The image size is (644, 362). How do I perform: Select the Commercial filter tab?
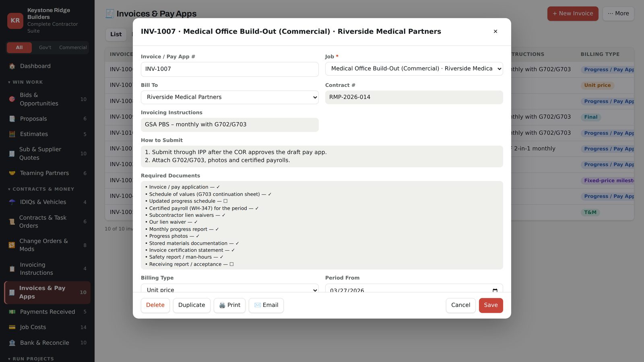tap(73, 47)
